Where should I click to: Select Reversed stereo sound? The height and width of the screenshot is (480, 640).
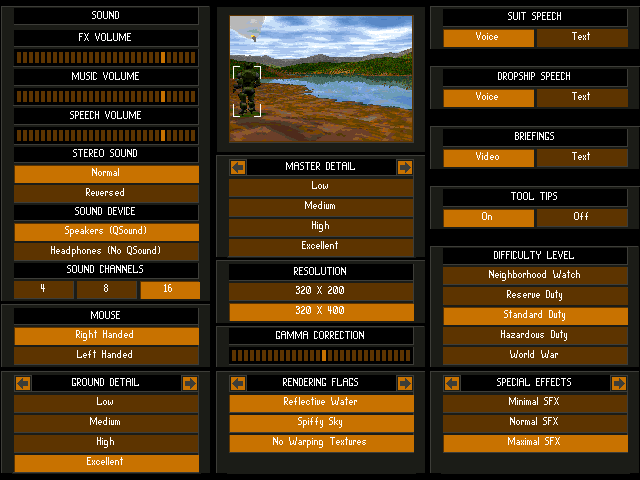coord(107,194)
